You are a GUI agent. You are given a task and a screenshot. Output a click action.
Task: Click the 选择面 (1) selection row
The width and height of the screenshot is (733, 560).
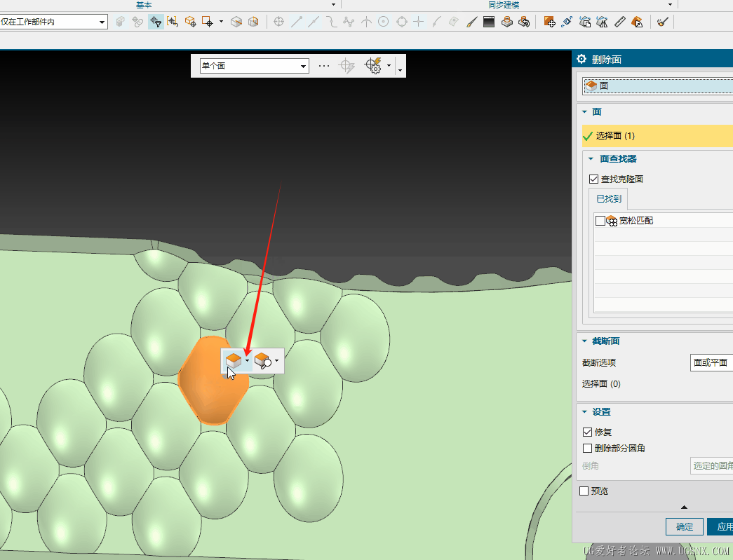pyautogui.click(x=657, y=136)
